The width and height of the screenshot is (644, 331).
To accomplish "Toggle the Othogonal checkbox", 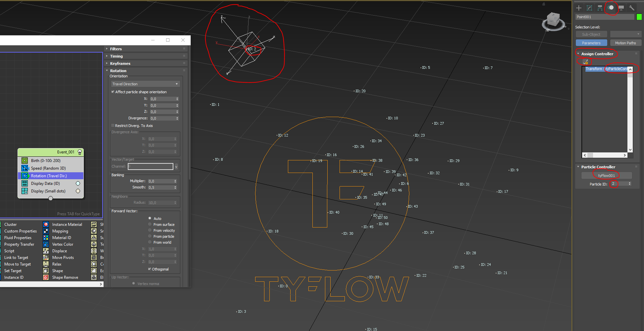I will tap(150, 269).
